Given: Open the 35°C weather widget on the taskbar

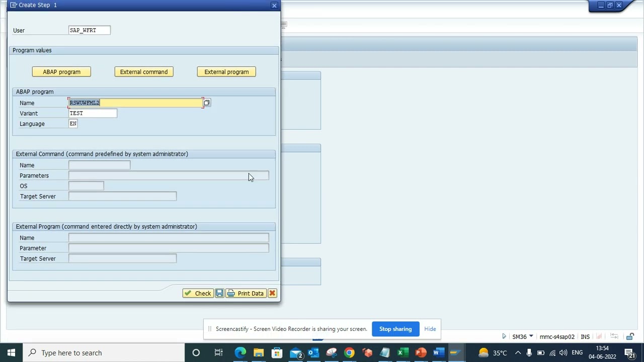Looking at the screenshot, I should (x=492, y=353).
